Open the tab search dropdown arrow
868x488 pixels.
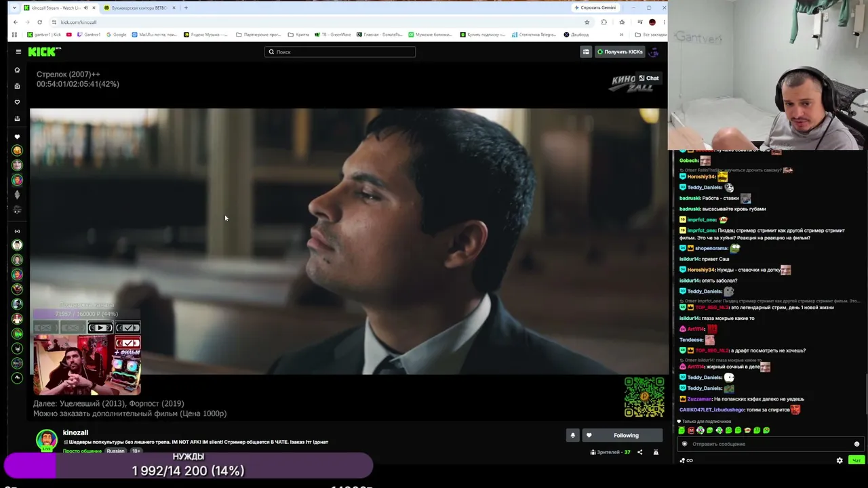click(16, 8)
